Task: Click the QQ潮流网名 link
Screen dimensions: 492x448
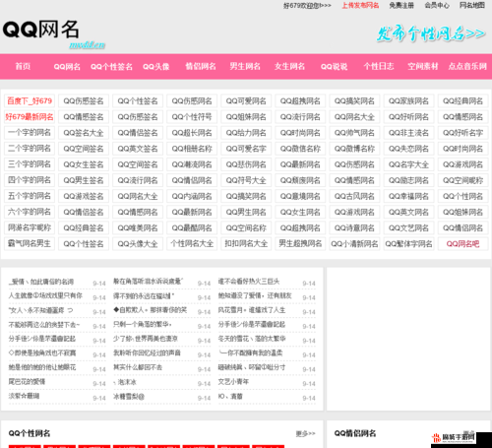Action: [192, 164]
